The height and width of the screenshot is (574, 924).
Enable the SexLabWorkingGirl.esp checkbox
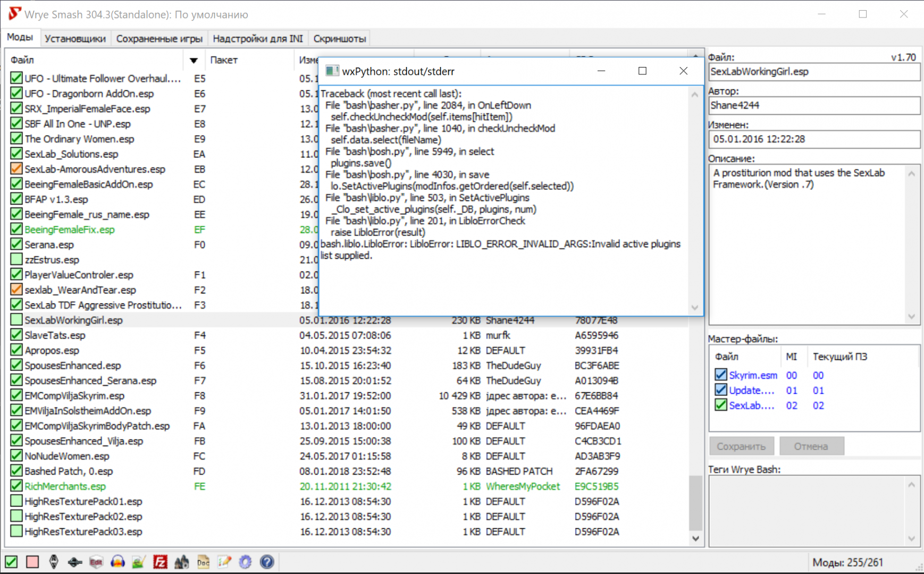coord(16,320)
